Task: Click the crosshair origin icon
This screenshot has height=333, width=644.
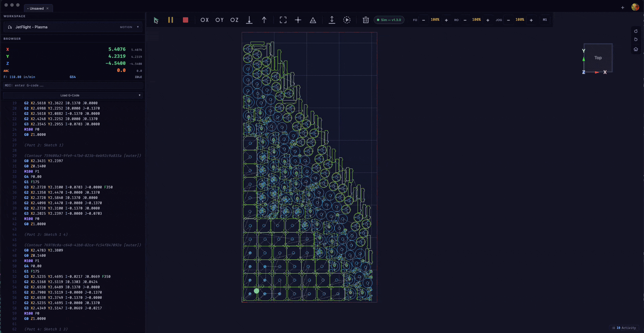Action: pyautogui.click(x=298, y=20)
